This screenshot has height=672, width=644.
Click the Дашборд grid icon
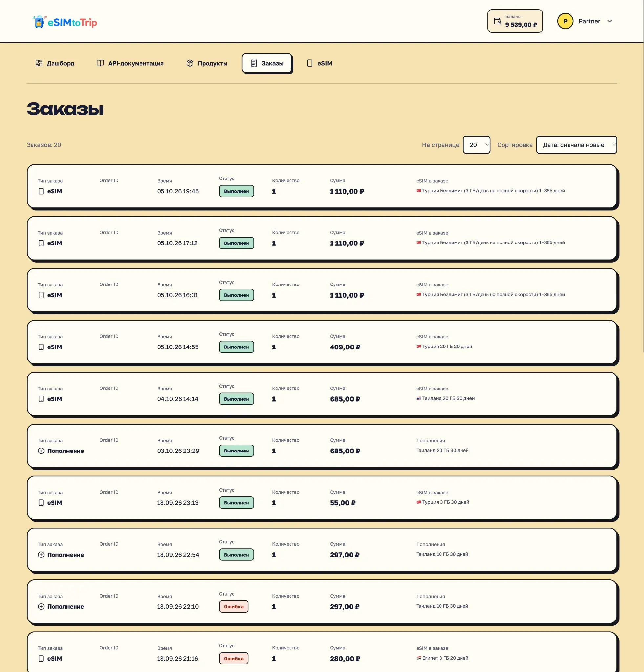(x=39, y=63)
